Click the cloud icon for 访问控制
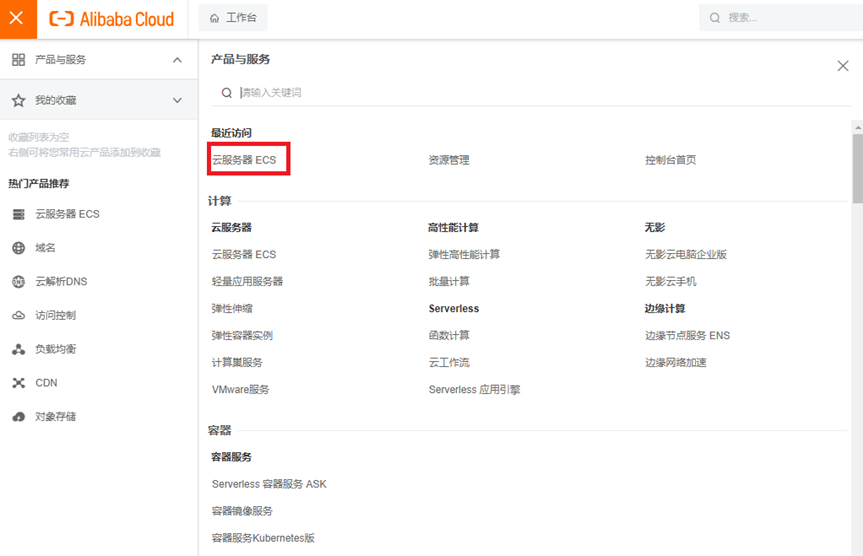 click(19, 315)
